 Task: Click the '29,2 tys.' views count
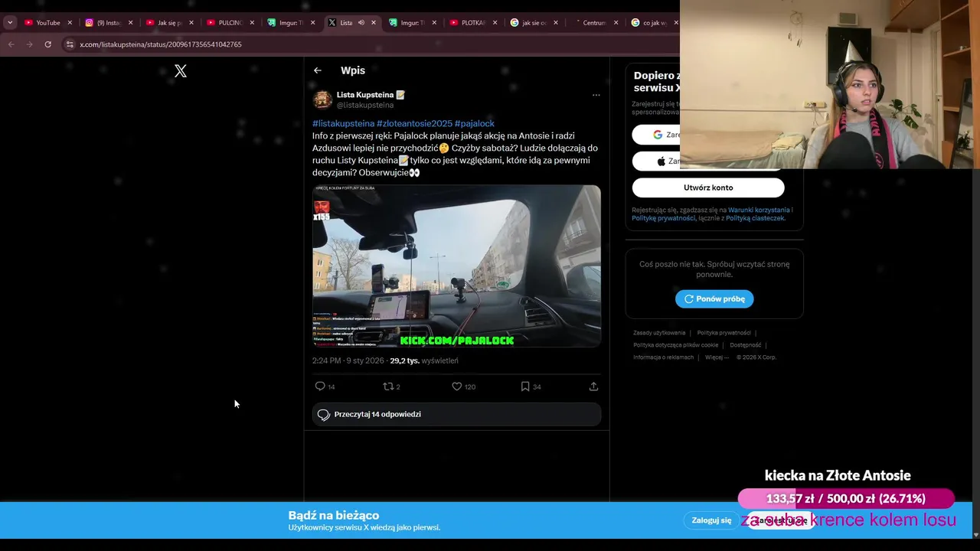(404, 360)
